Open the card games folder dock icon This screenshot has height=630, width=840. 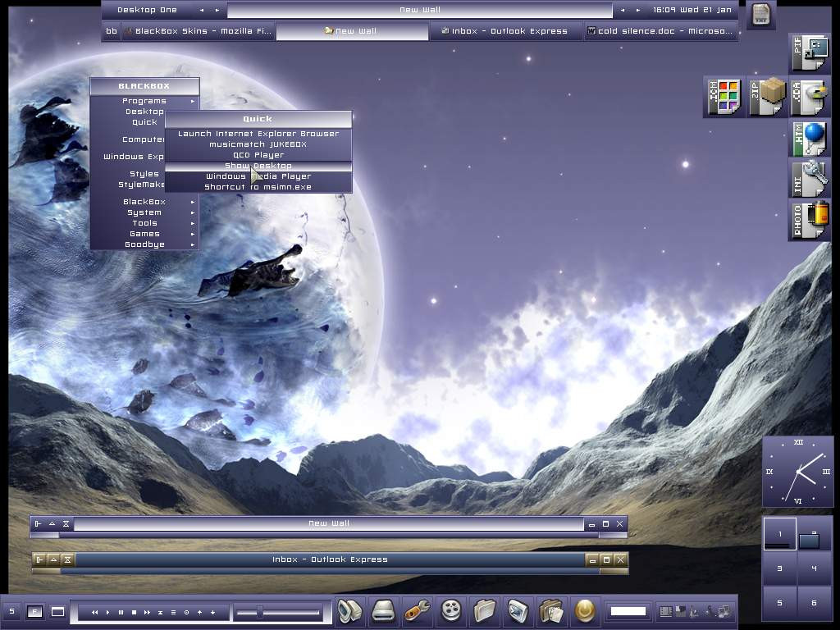pos(552,610)
